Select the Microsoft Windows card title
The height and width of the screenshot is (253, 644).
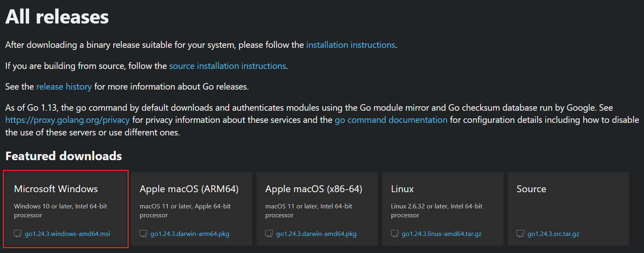point(56,189)
